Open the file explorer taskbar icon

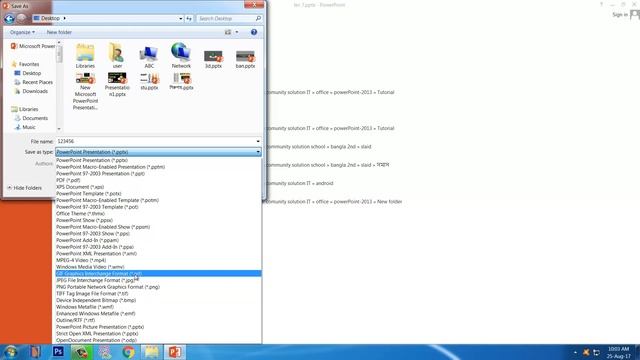(x=151, y=352)
